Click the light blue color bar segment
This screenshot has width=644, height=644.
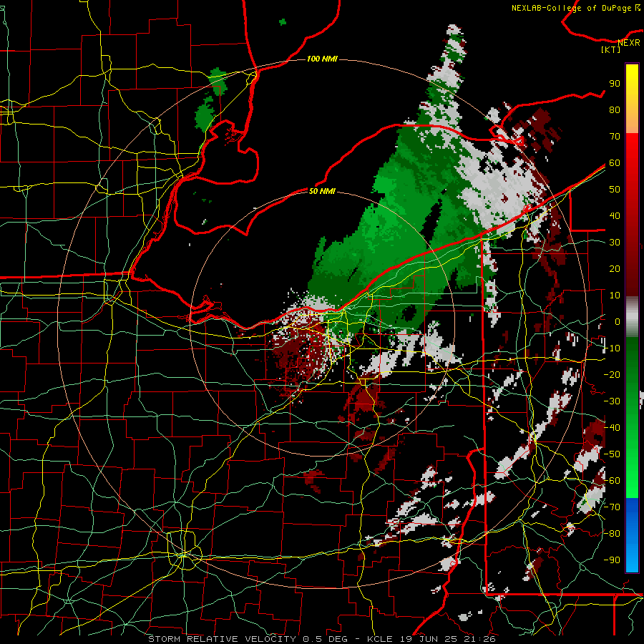[x=632, y=555]
